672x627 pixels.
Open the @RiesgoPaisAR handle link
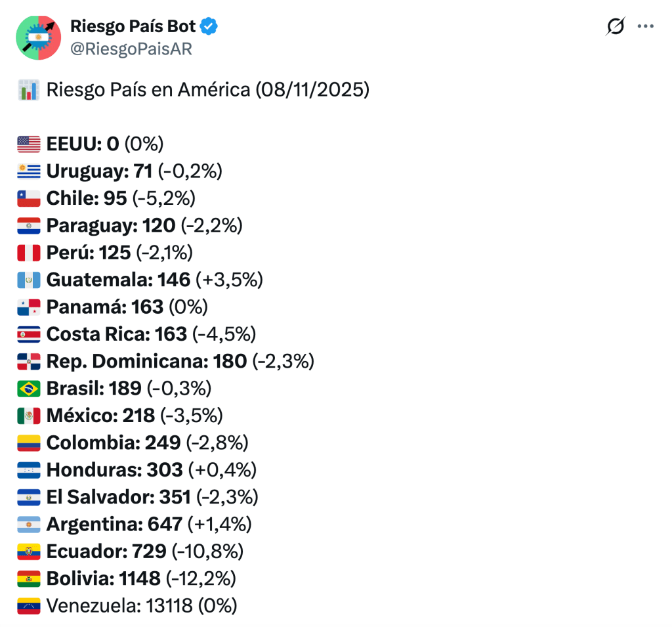point(131,49)
